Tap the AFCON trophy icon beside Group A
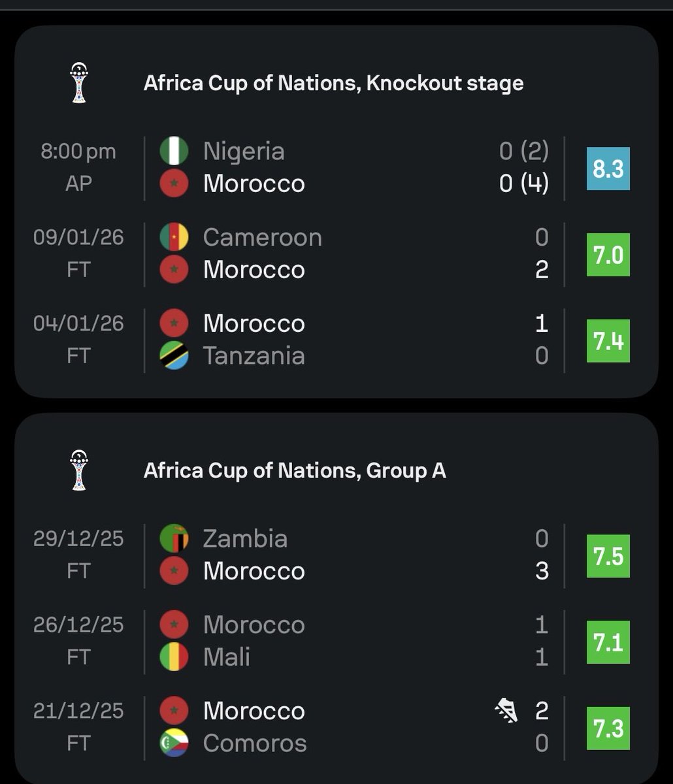The image size is (673, 784). pos(79,470)
